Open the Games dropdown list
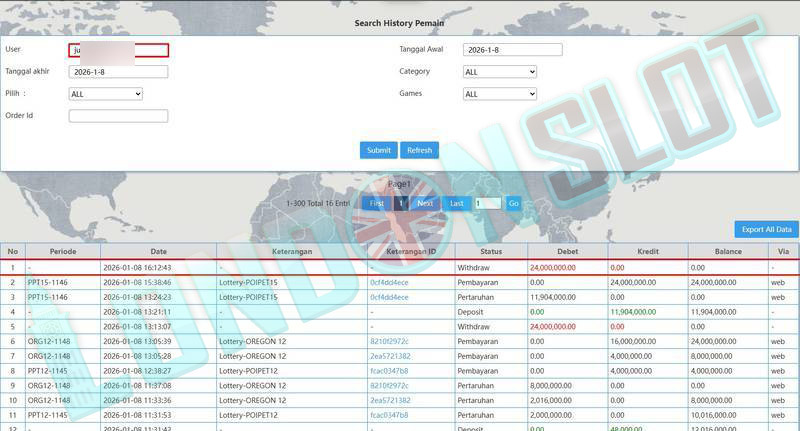800x431 pixels. (x=500, y=94)
